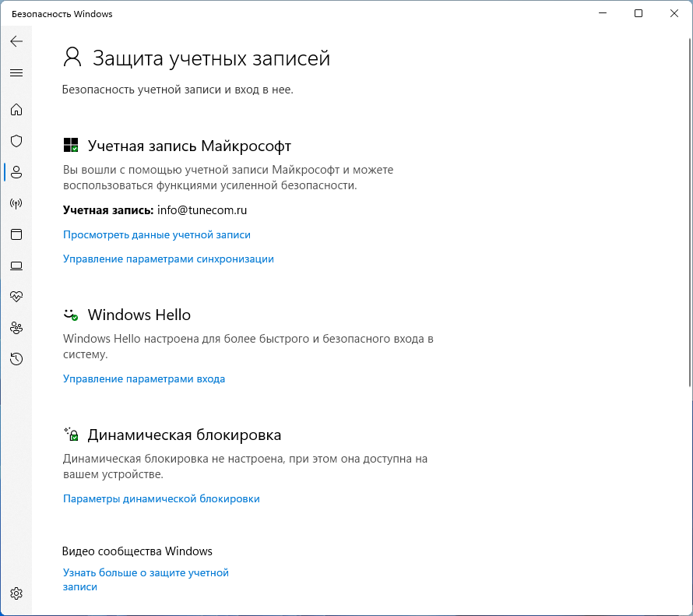Open Device performance & health heart icon
The image size is (693, 616).
[16, 297]
